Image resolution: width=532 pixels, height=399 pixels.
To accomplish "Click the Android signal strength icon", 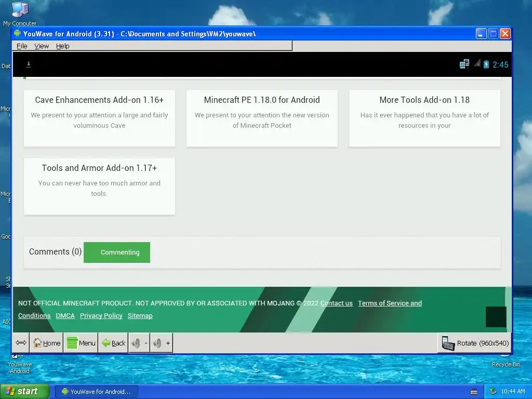I will (477, 63).
